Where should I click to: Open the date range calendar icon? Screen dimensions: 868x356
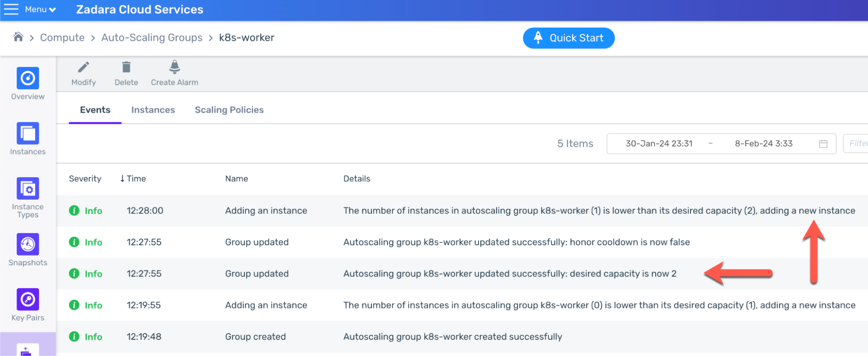click(823, 144)
